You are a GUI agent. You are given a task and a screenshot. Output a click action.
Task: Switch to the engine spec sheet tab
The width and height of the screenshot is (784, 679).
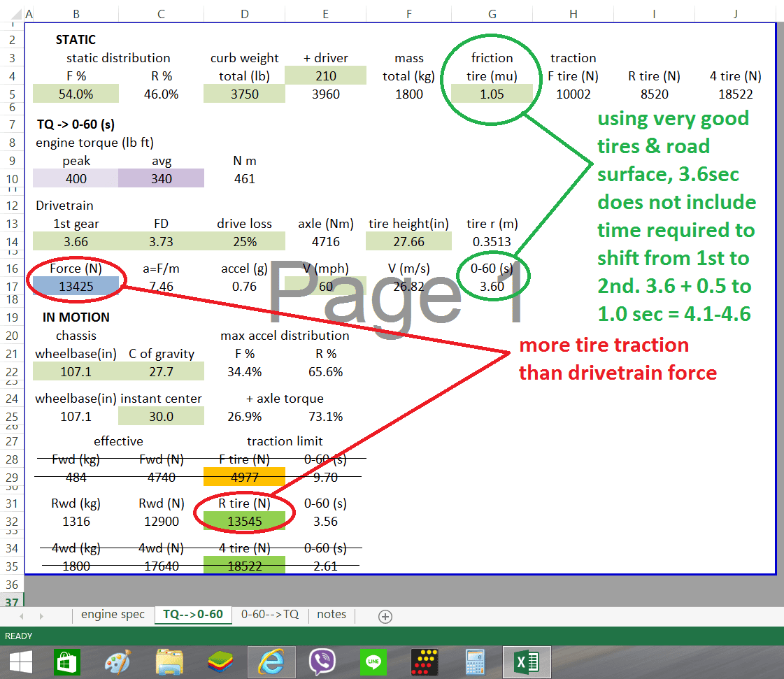113,615
